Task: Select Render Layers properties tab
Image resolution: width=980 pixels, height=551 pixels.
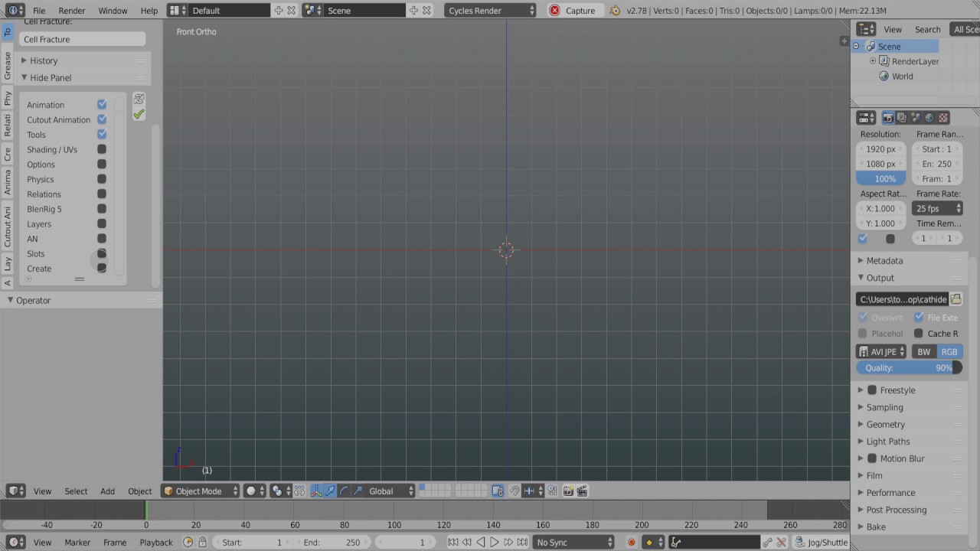Action: click(x=902, y=118)
